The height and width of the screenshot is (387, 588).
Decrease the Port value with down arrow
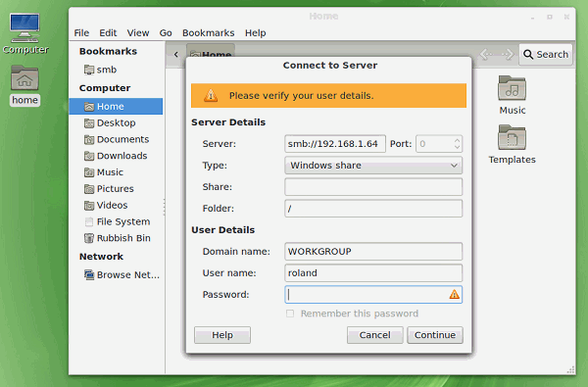[x=457, y=147]
